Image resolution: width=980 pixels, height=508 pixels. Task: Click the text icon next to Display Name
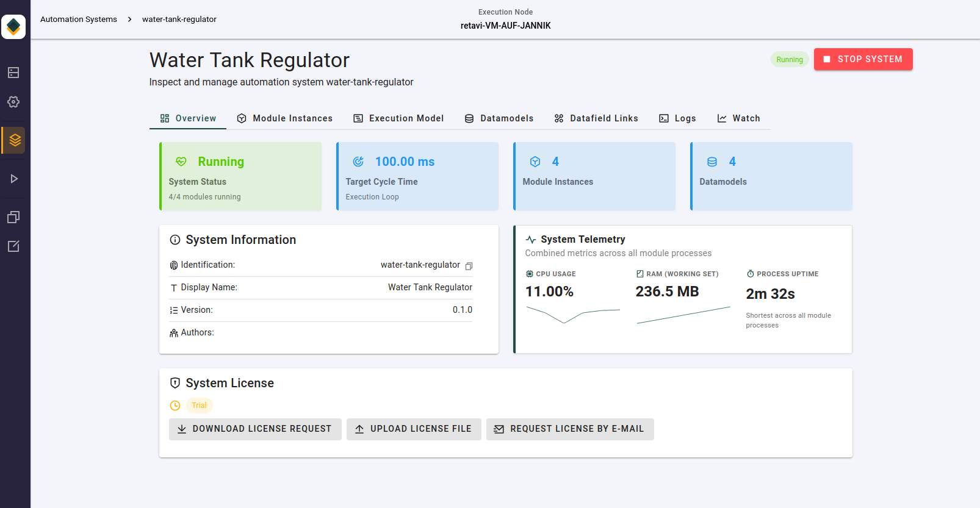pyautogui.click(x=174, y=288)
